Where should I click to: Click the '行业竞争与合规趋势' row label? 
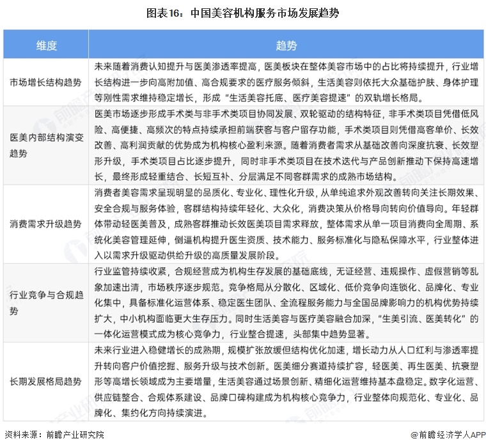tap(47, 303)
